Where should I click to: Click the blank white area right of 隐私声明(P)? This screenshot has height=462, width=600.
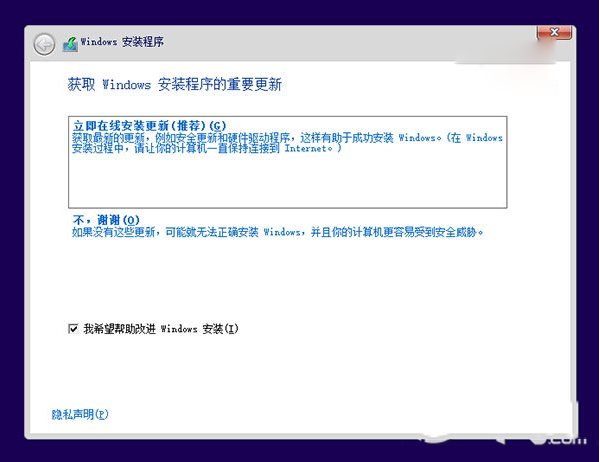pos(300,413)
